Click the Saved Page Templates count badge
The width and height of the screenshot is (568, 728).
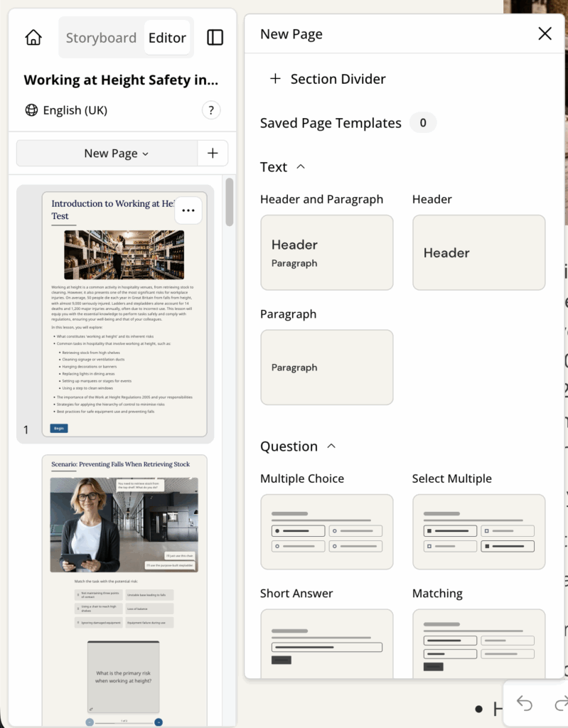(x=422, y=123)
